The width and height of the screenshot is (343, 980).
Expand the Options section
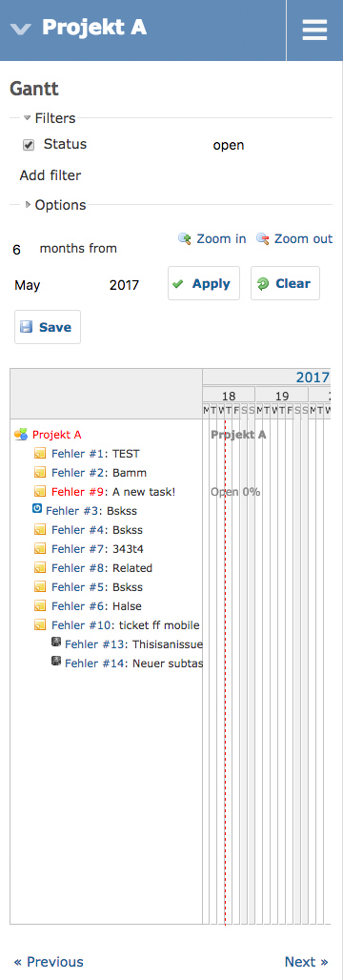pos(55,205)
